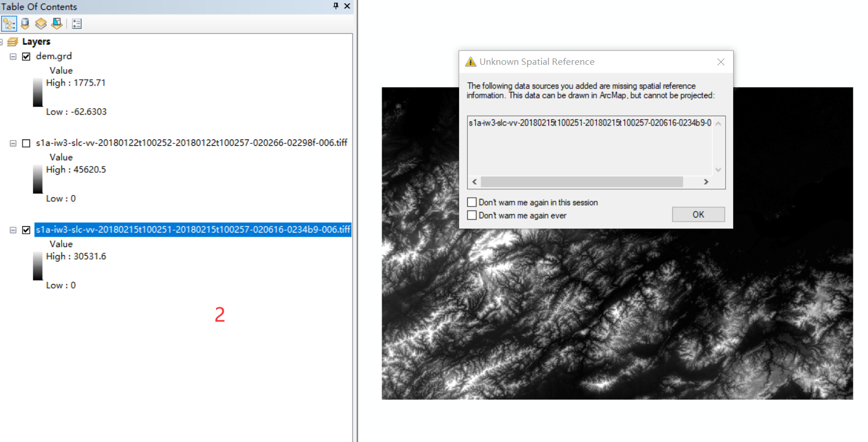The image size is (868, 442).
Task: Click the right scroll arrow in the dialog file list
Action: tap(706, 182)
